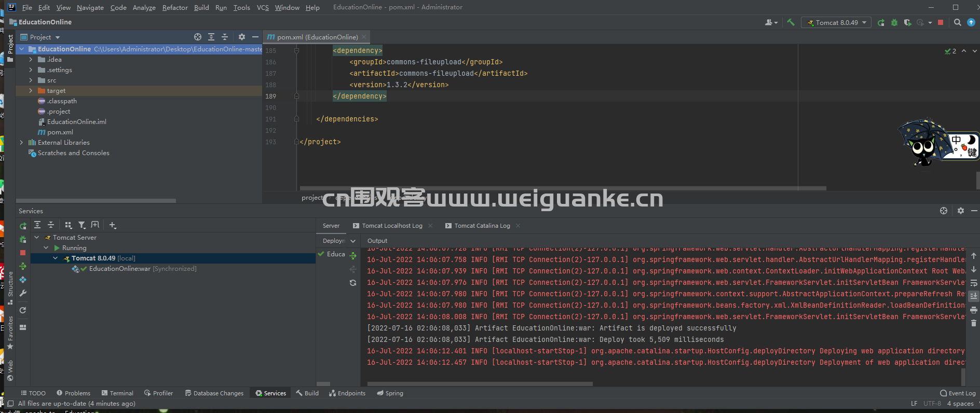980x413 pixels.
Task: Open the Database Changes tool window
Action: click(214, 393)
